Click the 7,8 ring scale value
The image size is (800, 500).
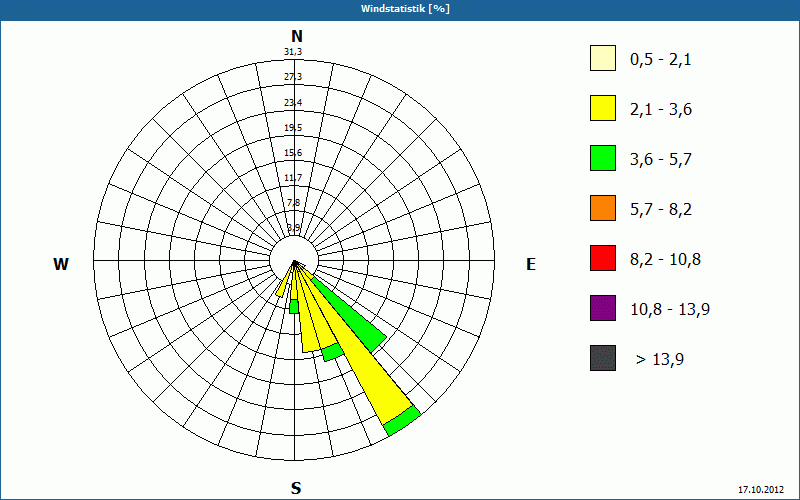tap(293, 203)
